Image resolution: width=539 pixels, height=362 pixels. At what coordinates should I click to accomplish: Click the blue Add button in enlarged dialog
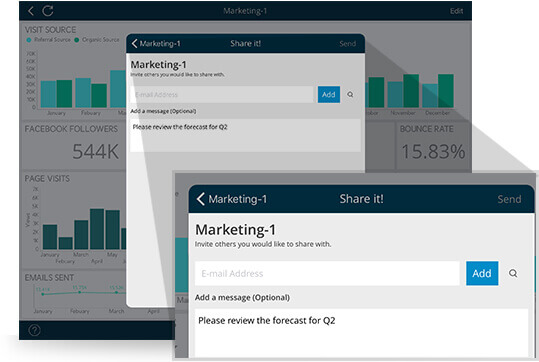pos(482,273)
